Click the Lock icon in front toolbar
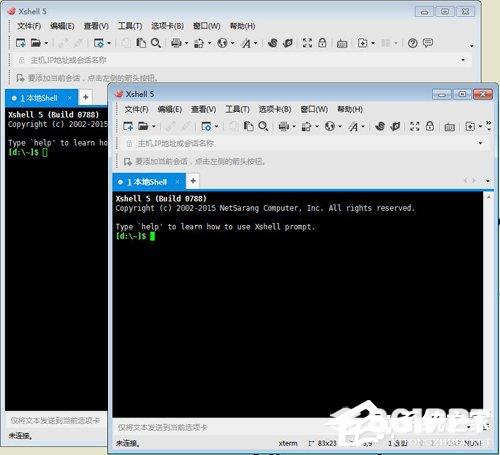 430,126
